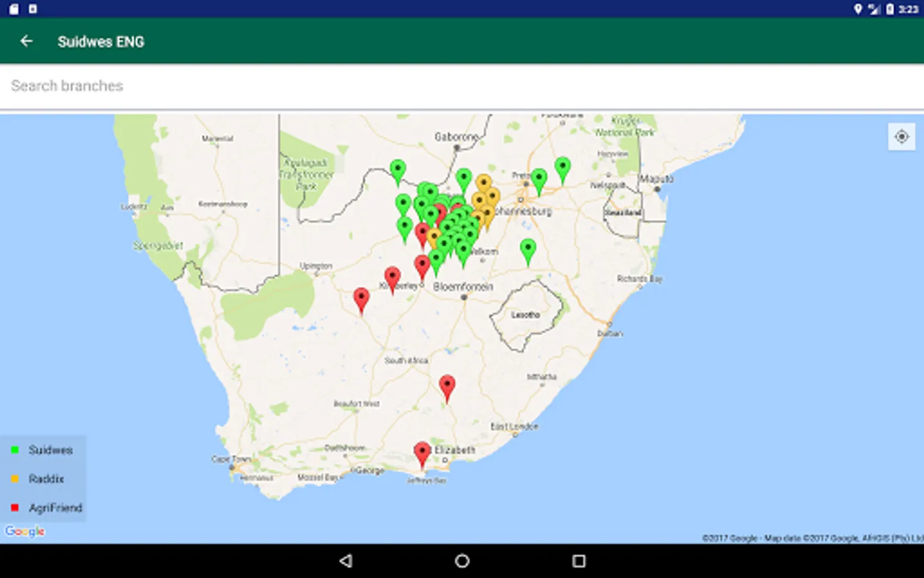924x578 pixels.
Task: Click the Gaborone map label
Action: tap(456, 137)
